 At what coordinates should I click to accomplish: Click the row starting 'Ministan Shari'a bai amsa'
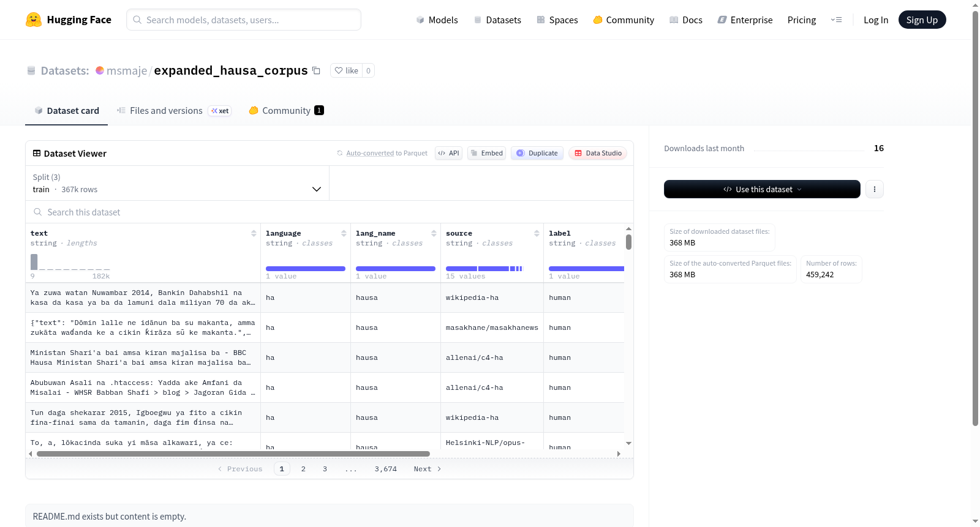pos(325,357)
